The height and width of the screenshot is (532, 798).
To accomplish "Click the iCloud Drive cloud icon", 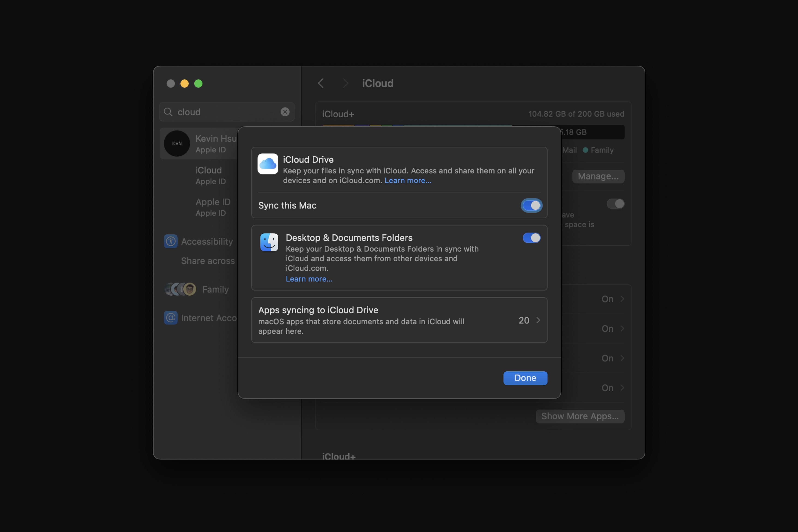I will coord(268,164).
